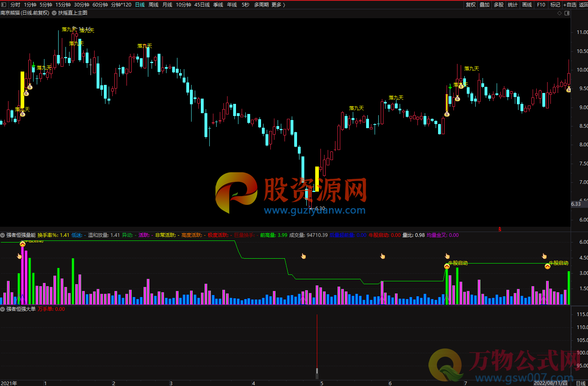Open the 画线 drawing tools

click(x=527, y=4)
